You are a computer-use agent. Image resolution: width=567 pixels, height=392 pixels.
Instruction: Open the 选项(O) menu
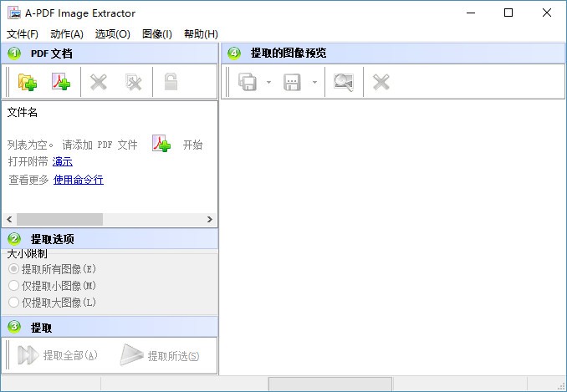pyautogui.click(x=112, y=34)
